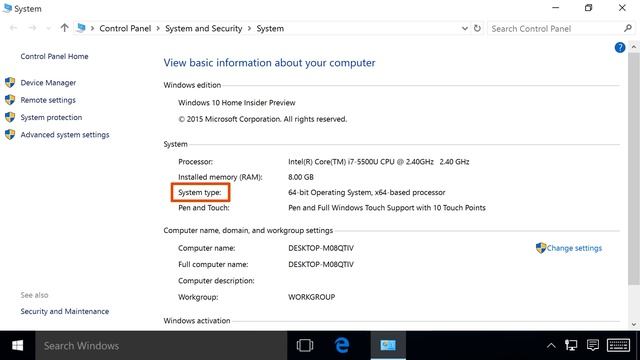This screenshot has height=360, width=640.
Task: Click the shield icon next to Change settings
Action: (541, 248)
